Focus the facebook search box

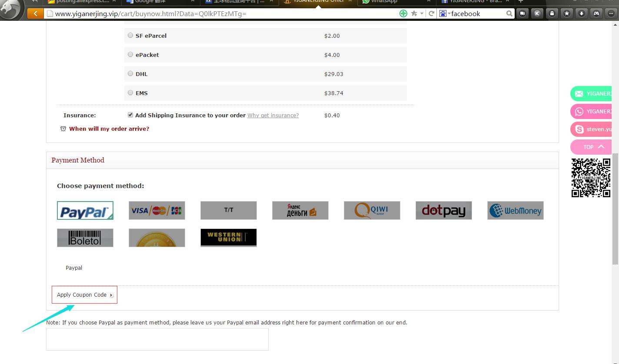[477, 13]
